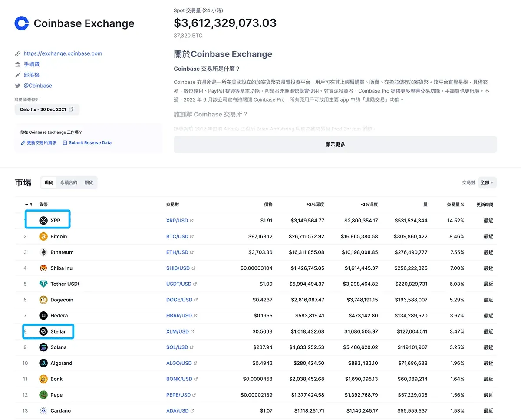The image size is (521, 420).
Task: Open the HBAR/USD trading pair link
Action: click(179, 316)
